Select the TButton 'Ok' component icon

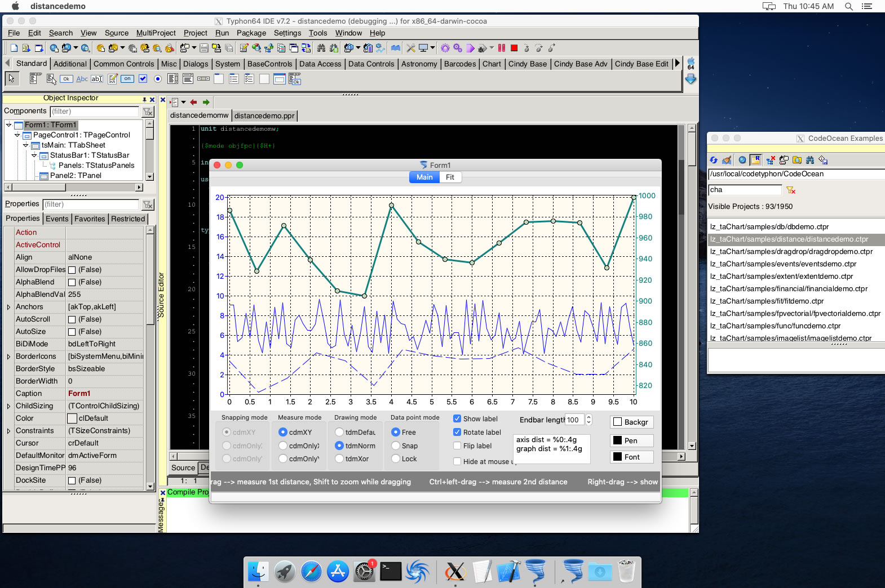coord(67,79)
